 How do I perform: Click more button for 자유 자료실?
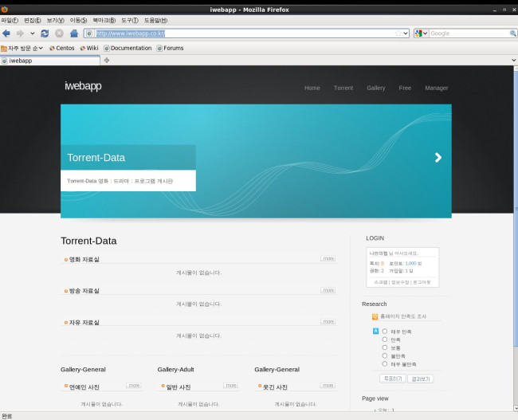point(328,321)
